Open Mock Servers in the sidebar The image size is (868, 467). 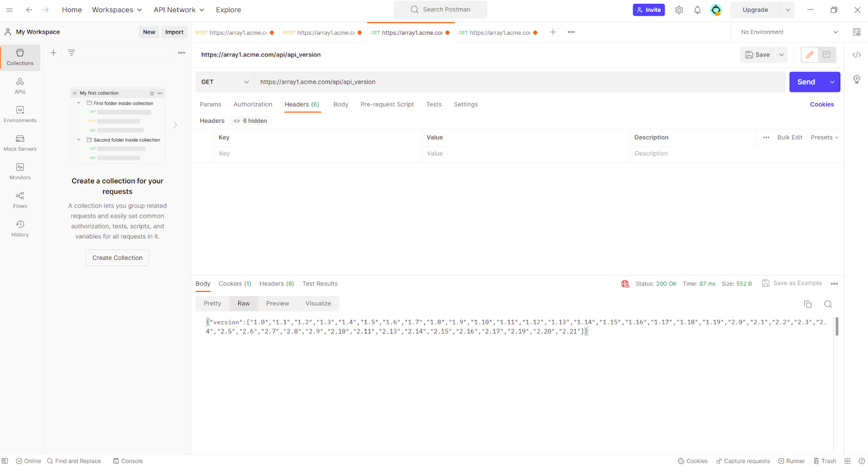(20, 143)
